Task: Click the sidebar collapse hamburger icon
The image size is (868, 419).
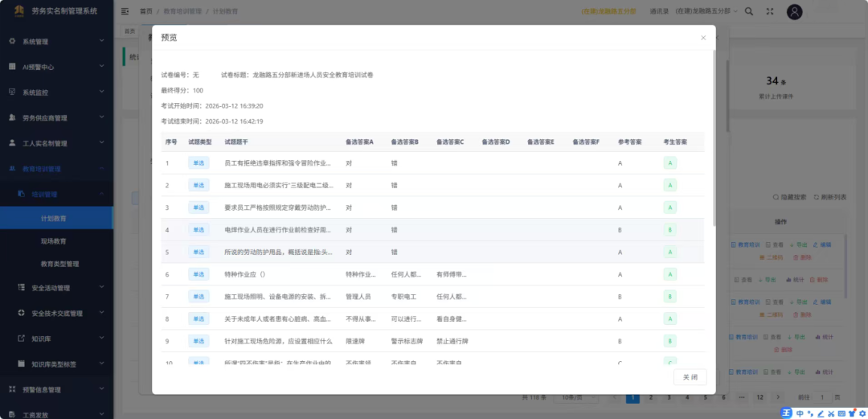Action: (125, 12)
